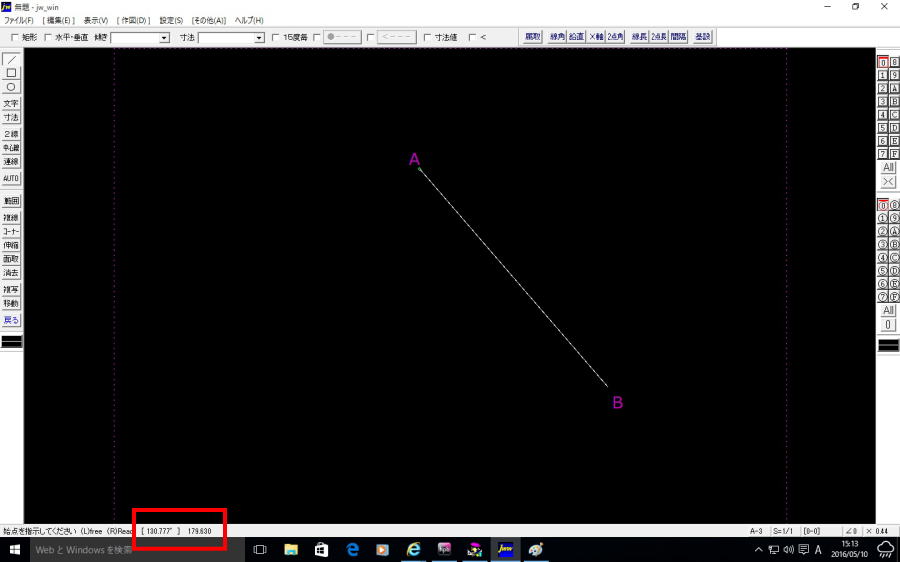Open the 設定(S) menu
Image resolution: width=900 pixels, height=562 pixels.
171,20
